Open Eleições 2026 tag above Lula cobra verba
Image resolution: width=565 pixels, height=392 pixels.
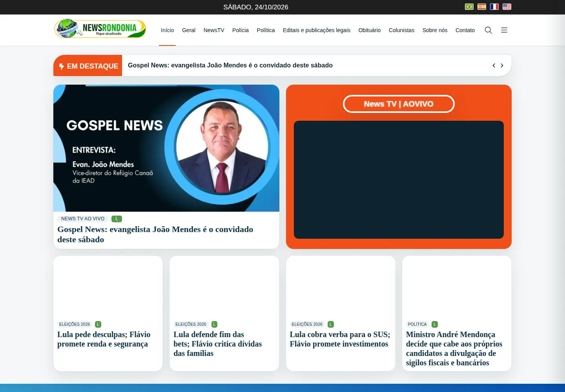pyautogui.click(x=307, y=324)
